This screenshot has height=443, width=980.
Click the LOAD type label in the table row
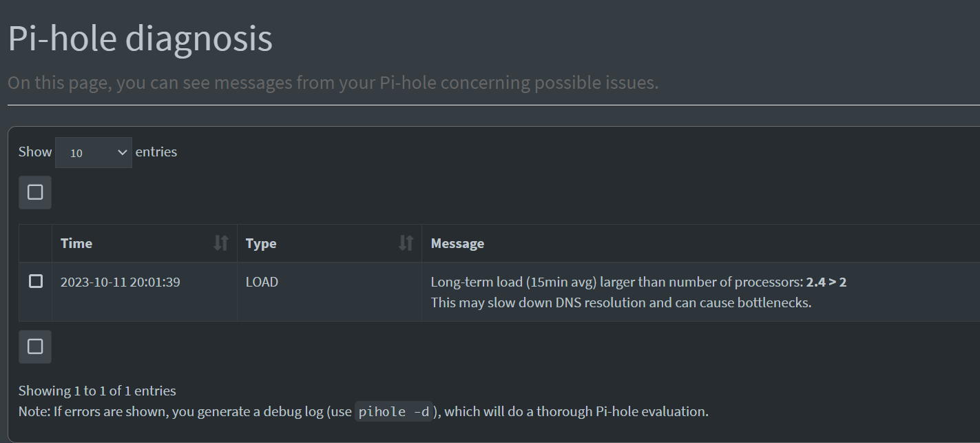(x=262, y=281)
